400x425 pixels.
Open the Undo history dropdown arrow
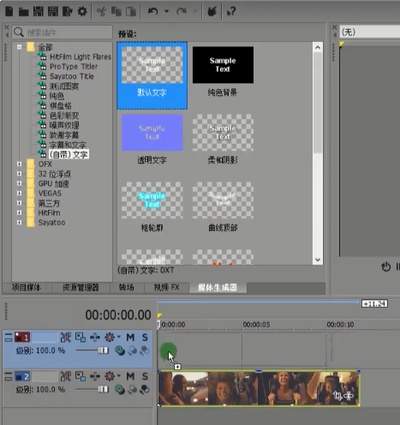(x=166, y=12)
